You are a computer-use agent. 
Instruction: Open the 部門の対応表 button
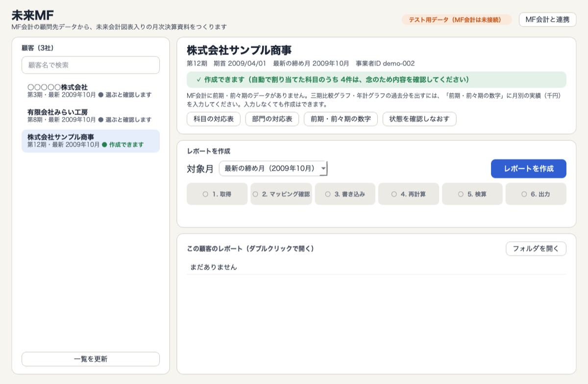(x=272, y=119)
